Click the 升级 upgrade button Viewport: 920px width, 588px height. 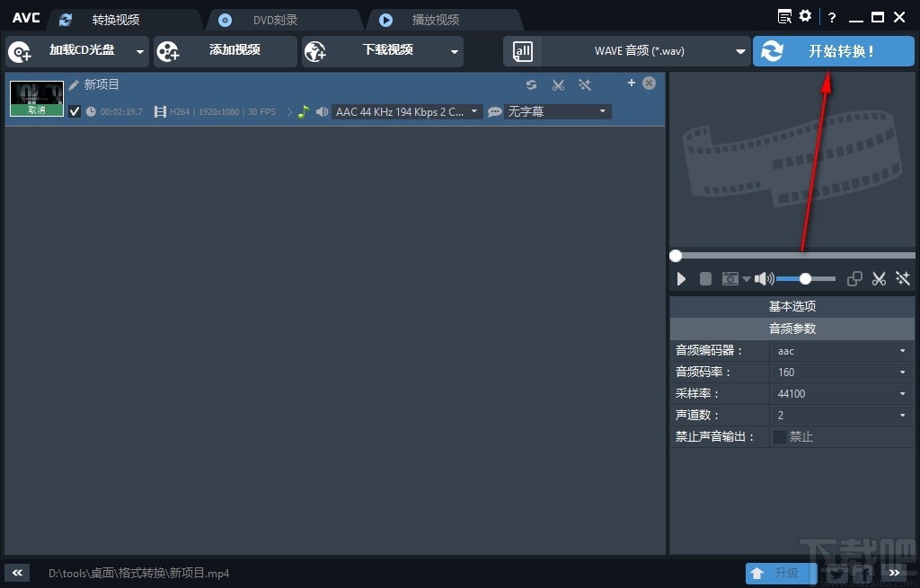(x=781, y=573)
